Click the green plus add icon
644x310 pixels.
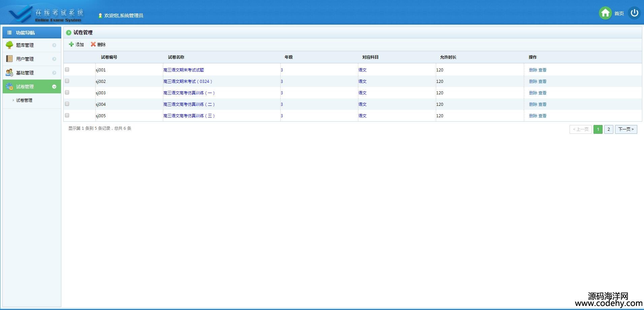(71, 44)
